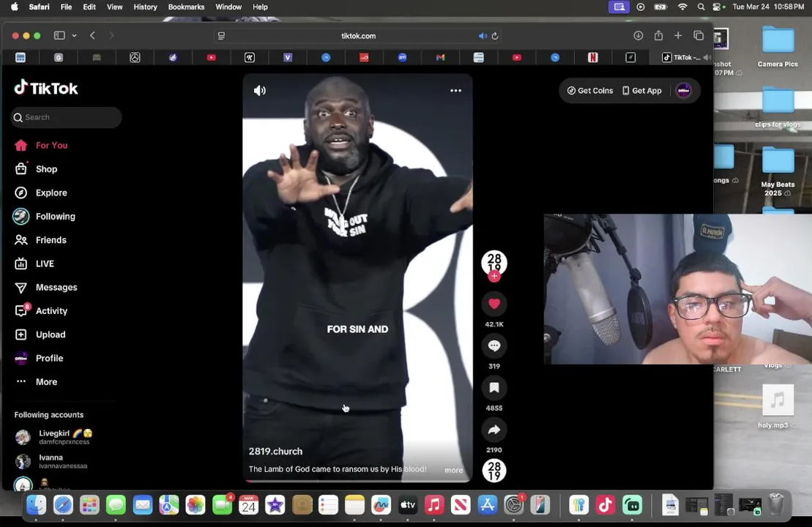Open Messages in TikTok sidebar
Image resolution: width=812 pixels, height=527 pixels.
click(x=46, y=288)
